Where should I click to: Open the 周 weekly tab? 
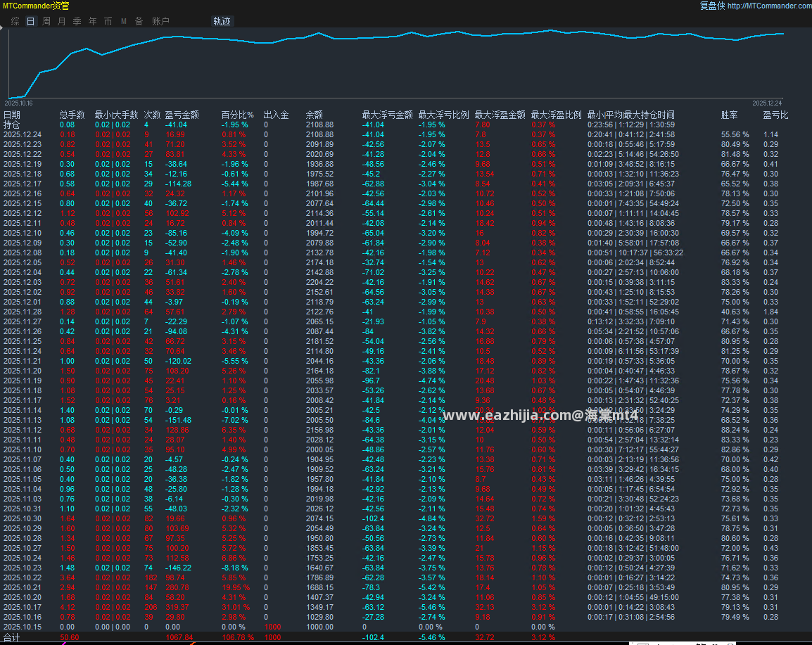(x=46, y=21)
